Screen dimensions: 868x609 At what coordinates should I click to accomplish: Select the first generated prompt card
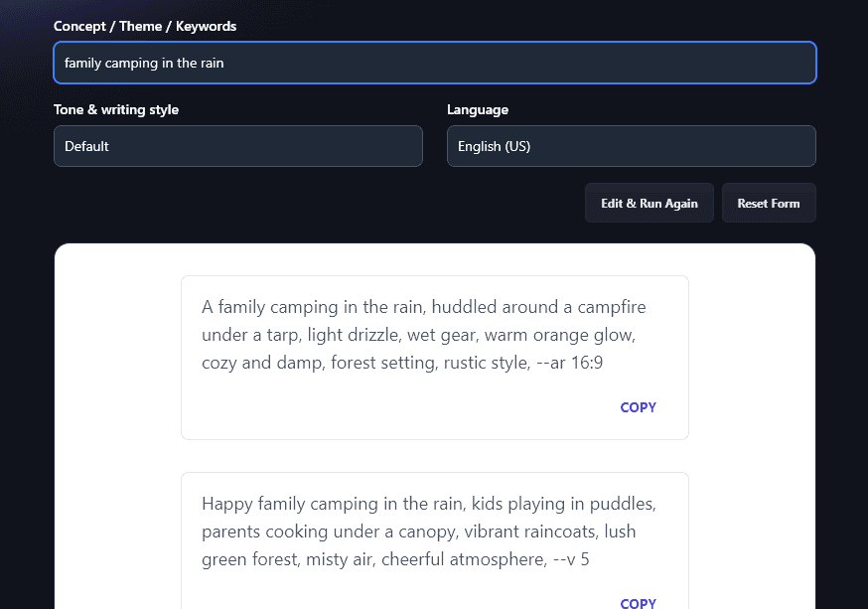point(434,356)
